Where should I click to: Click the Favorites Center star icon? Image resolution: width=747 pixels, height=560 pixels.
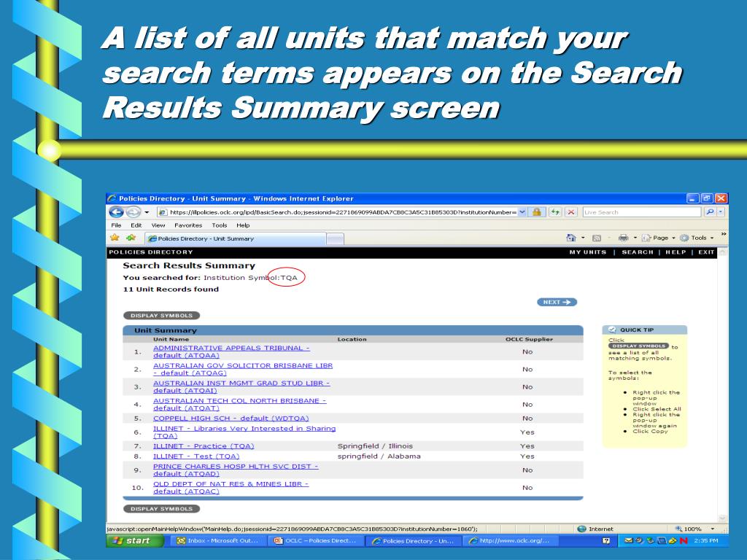pos(115,238)
